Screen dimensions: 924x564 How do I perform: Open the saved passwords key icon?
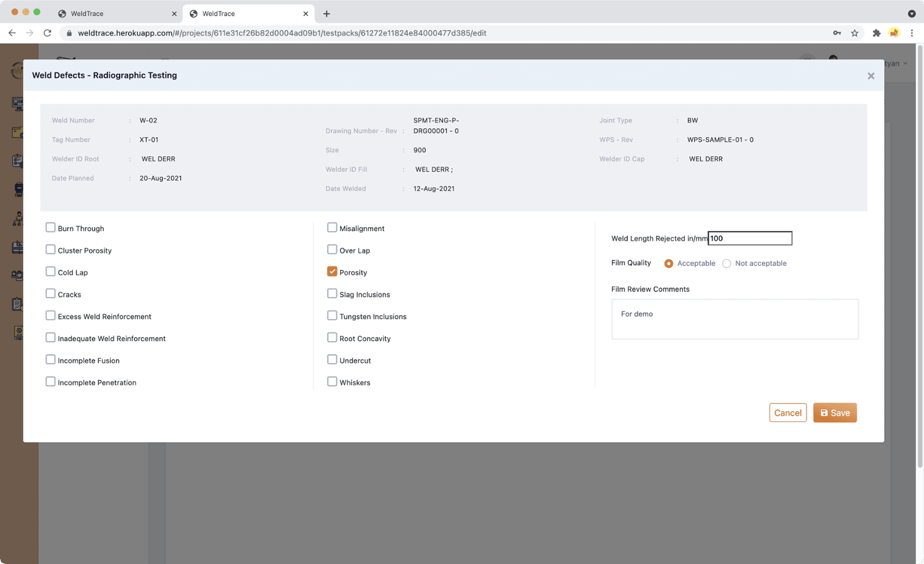coord(837,33)
